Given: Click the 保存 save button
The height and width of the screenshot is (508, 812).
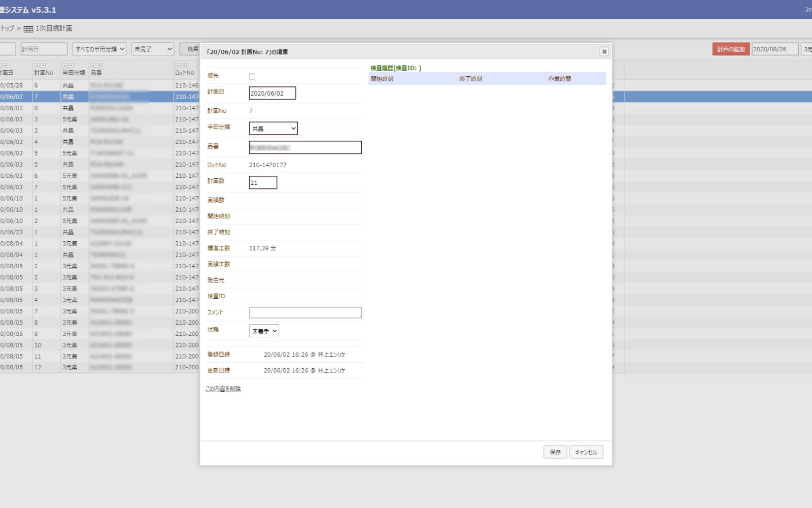Looking at the screenshot, I should tap(555, 452).
